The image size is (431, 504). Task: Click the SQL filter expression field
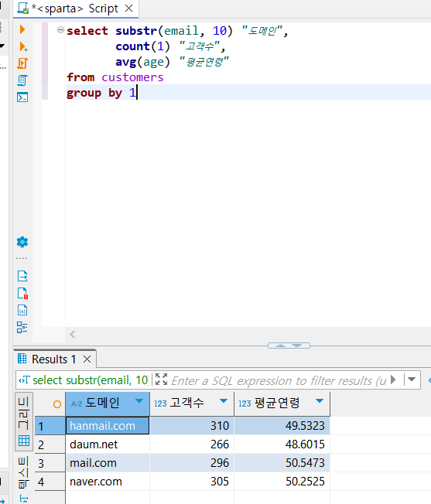click(279, 380)
